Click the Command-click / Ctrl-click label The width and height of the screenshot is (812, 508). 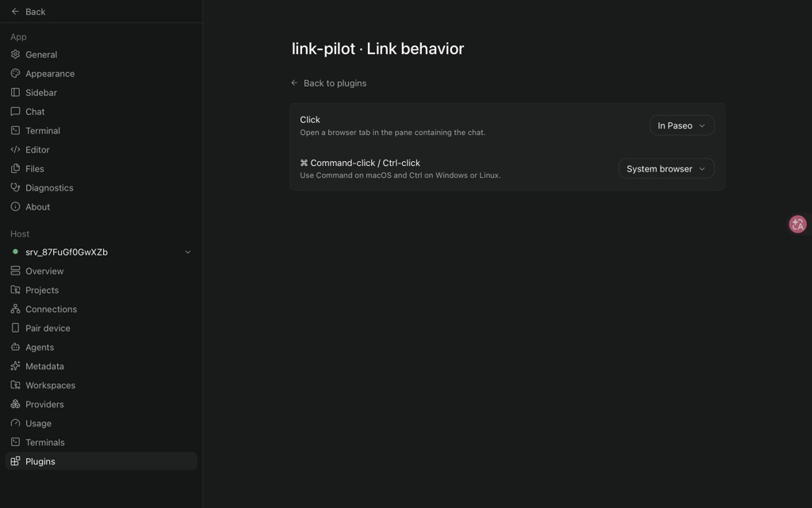tap(360, 163)
